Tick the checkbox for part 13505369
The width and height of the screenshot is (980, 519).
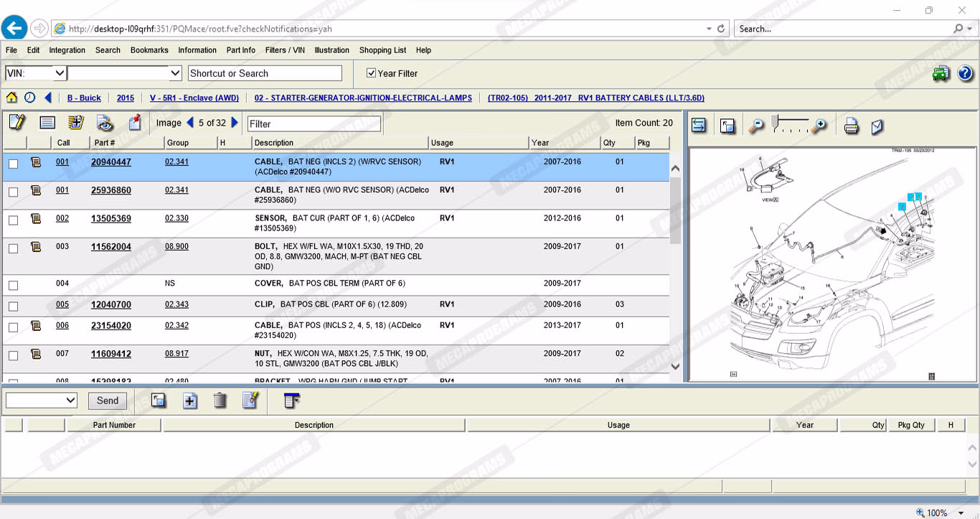coord(13,220)
